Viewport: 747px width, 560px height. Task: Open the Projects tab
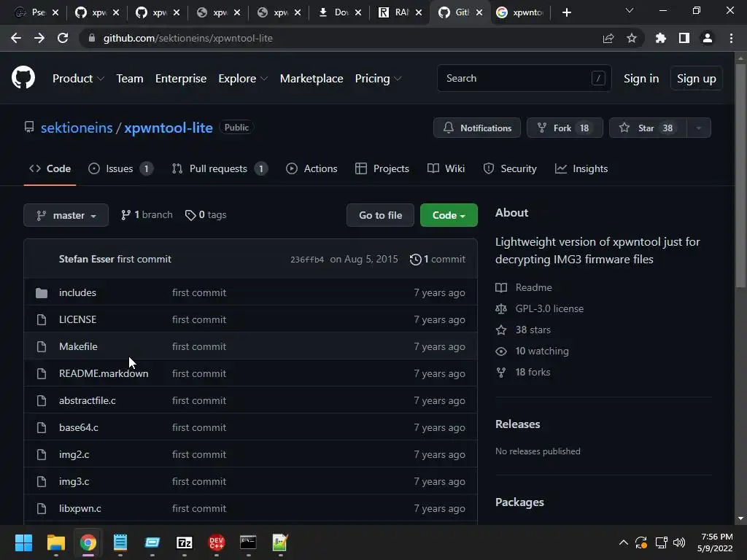[382, 168]
